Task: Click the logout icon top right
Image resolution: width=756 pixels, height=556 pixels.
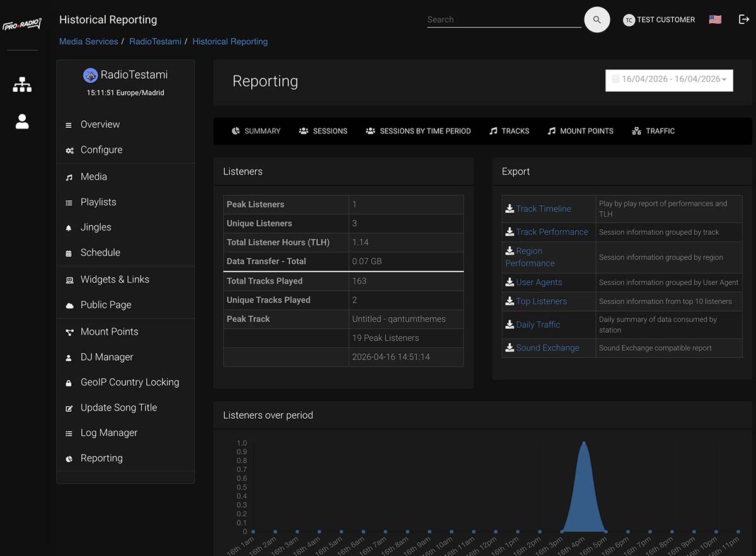Action: coord(744,20)
